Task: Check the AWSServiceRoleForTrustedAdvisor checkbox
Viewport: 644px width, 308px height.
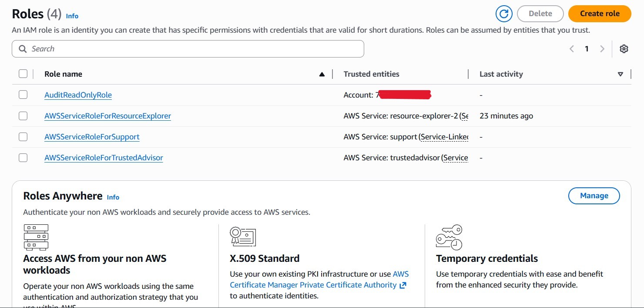Action: pos(23,157)
